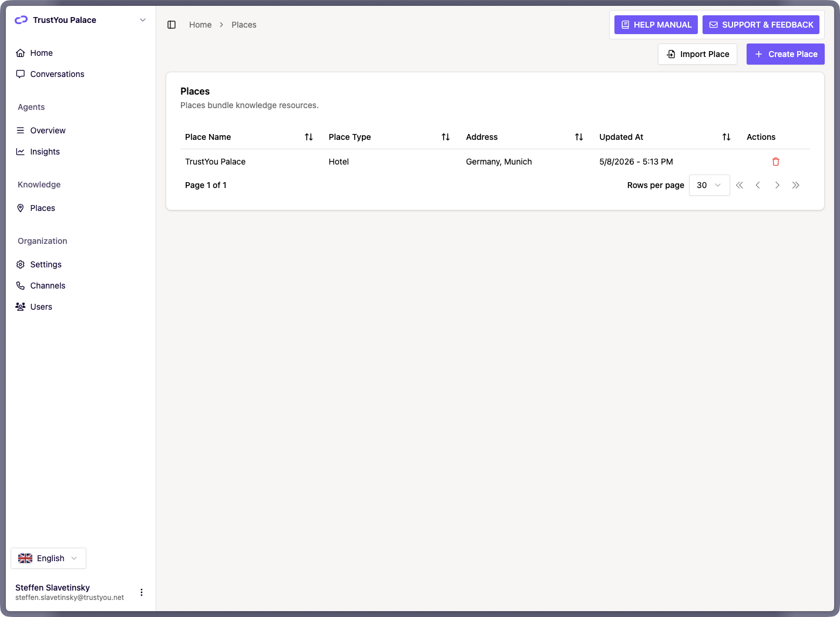The width and height of the screenshot is (840, 617).
Task: Click the Germany, Munich address cell
Action: 499,162
